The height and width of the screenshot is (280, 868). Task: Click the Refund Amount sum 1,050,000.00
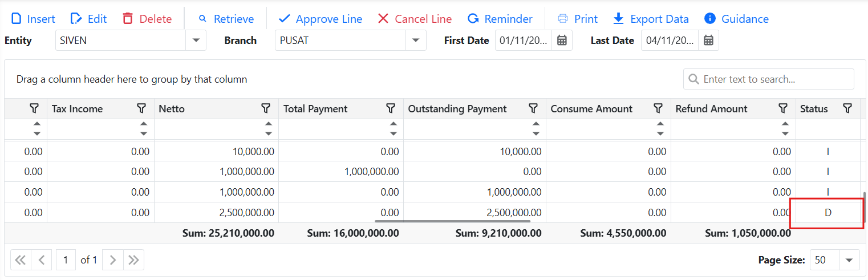coord(748,233)
